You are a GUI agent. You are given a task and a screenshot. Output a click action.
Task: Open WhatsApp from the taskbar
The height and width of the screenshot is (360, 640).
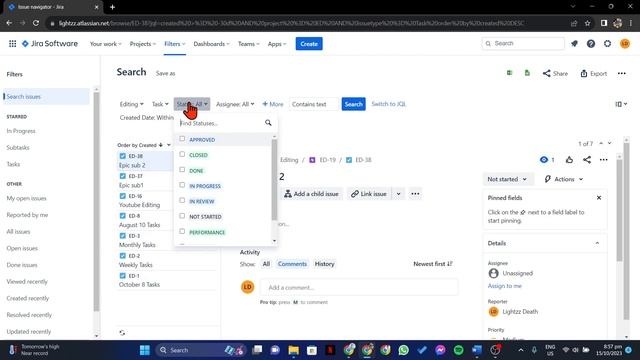click(x=403, y=350)
